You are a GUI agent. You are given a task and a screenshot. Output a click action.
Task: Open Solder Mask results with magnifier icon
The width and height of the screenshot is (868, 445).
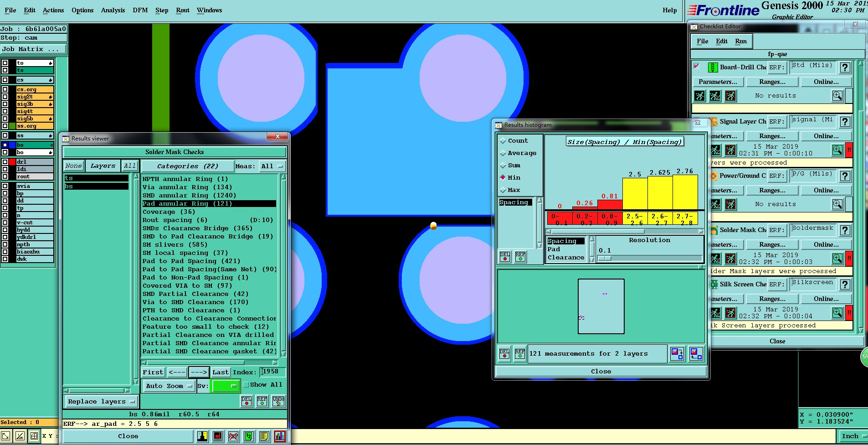837,259
